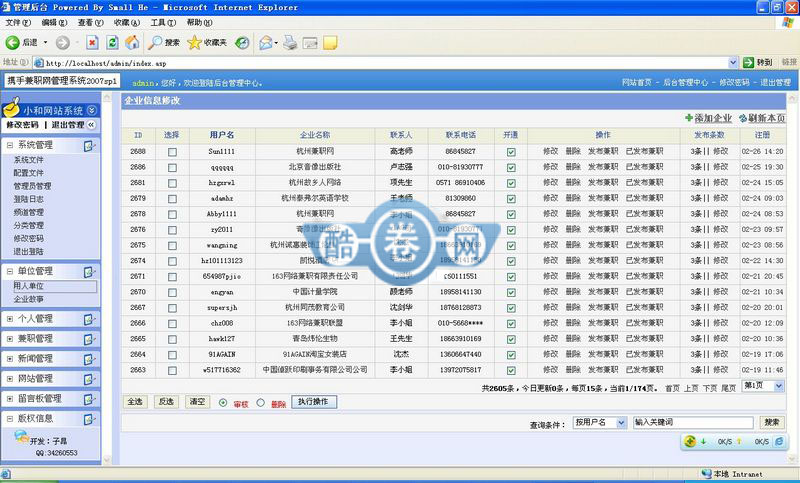Click the IE Forward arrow icon
This screenshot has height=483, width=800.
point(62,43)
